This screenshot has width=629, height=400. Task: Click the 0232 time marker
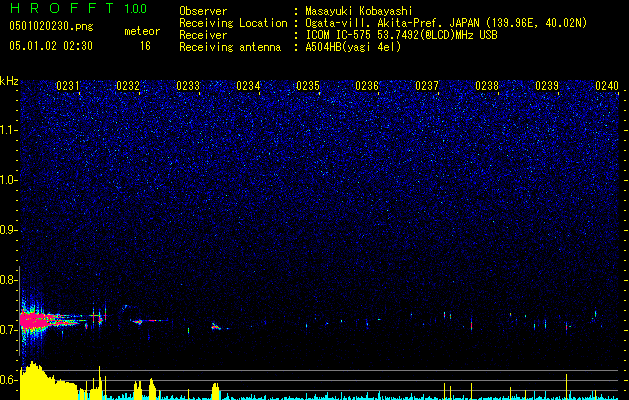(128, 86)
